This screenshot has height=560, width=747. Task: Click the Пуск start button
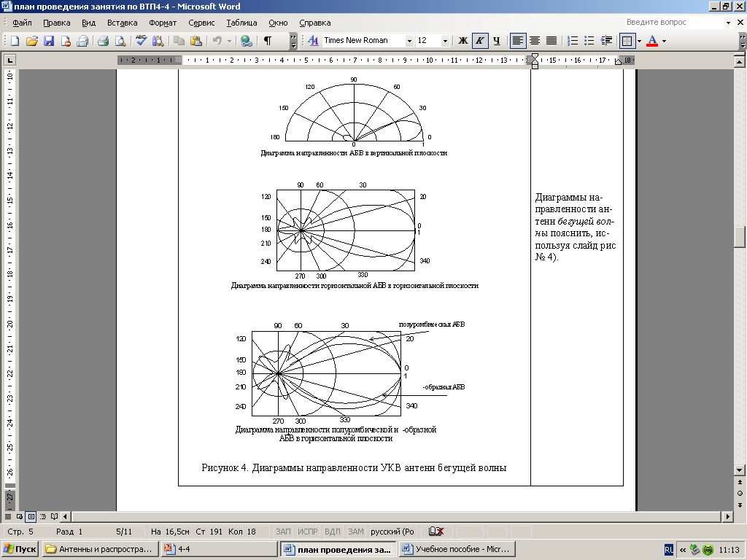[x=20, y=549]
